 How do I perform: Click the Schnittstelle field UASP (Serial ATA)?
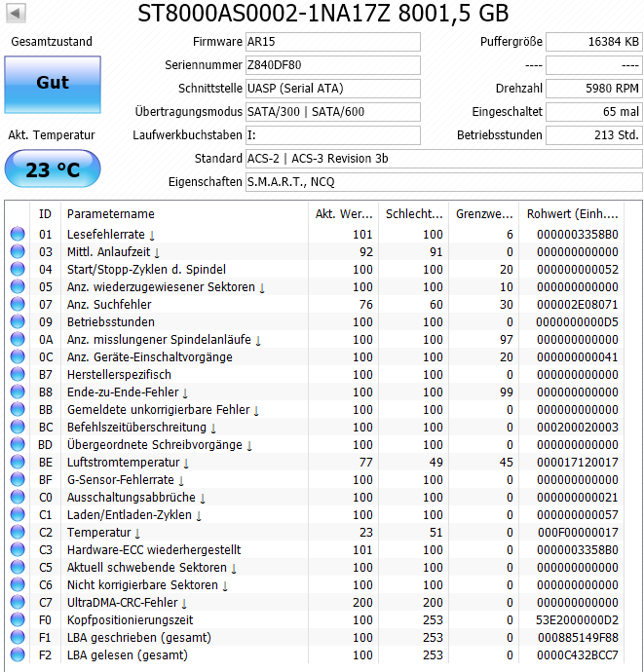(x=333, y=89)
